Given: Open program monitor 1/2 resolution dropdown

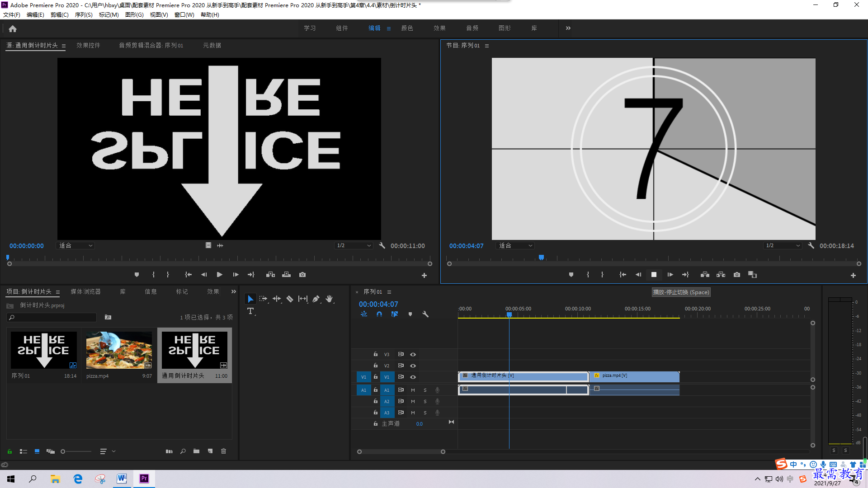Looking at the screenshot, I should pos(783,246).
